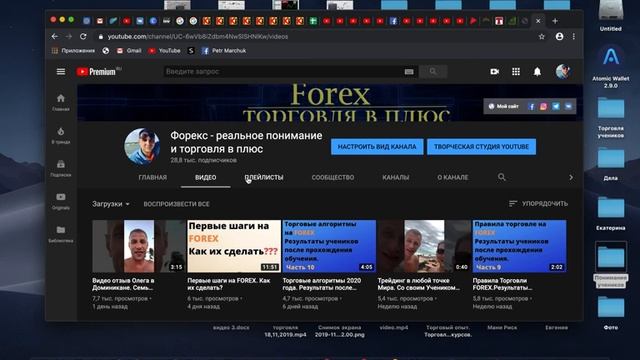Expand more channel tabs with right chevron
This screenshot has height=360, width=640.
pos(571,177)
